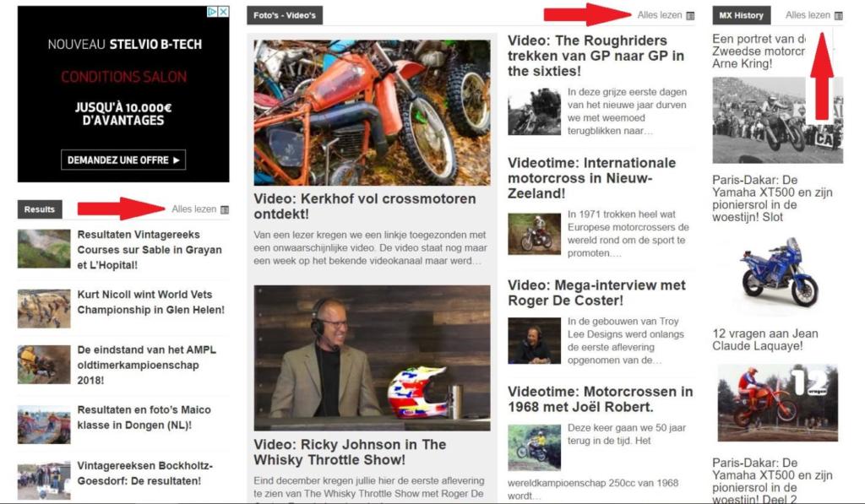Click the Demandez une offre button
Screen dimensions: 865x504
(x=123, y=160)
